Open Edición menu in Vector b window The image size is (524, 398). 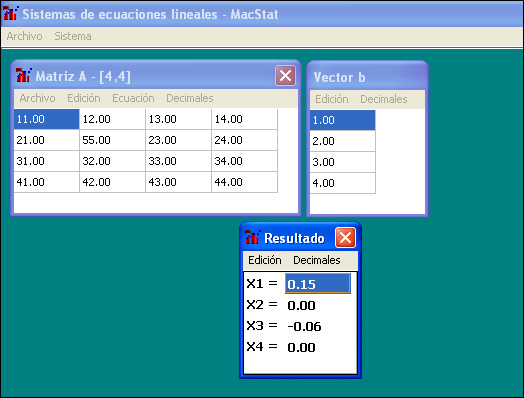coord(332,99)
